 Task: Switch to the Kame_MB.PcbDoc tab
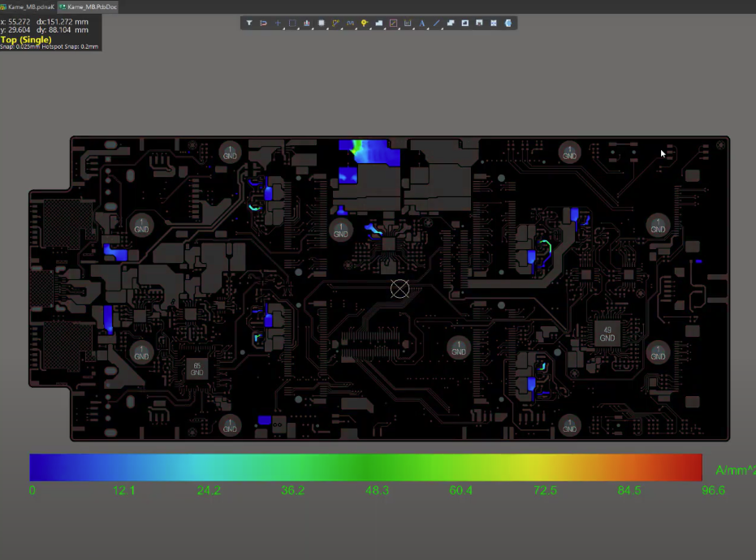pyautogui.click(x=88, y=6)
